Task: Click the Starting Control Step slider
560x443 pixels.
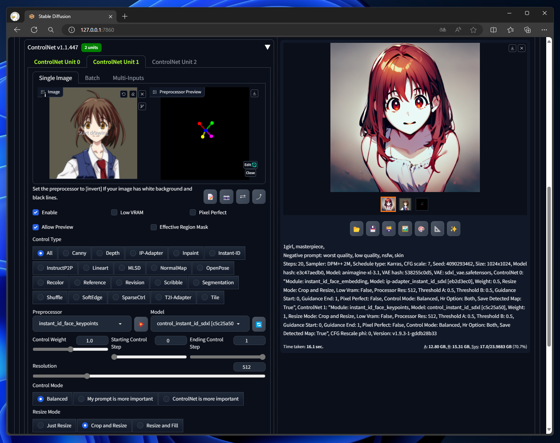Action: coord(149,357)
